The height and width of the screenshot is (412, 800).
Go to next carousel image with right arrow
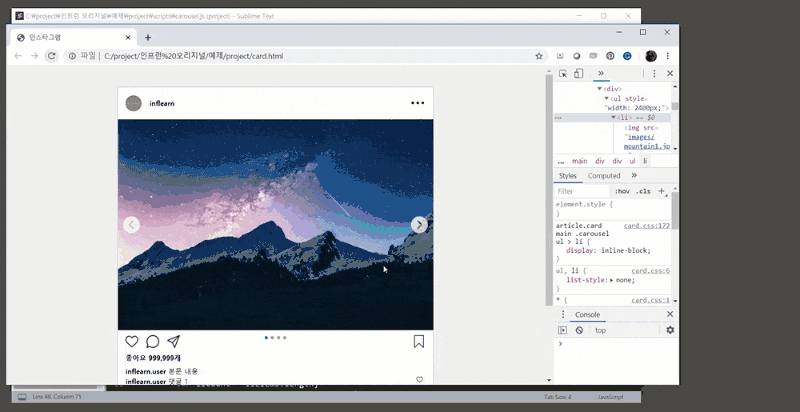click(419, 224)
